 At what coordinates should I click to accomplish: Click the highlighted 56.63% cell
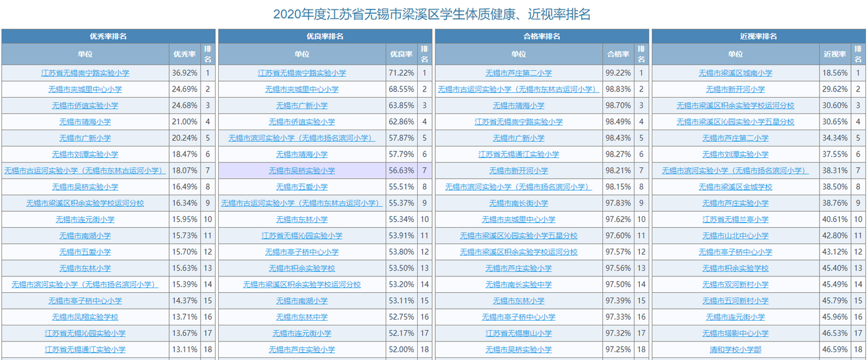click(401, 171)
